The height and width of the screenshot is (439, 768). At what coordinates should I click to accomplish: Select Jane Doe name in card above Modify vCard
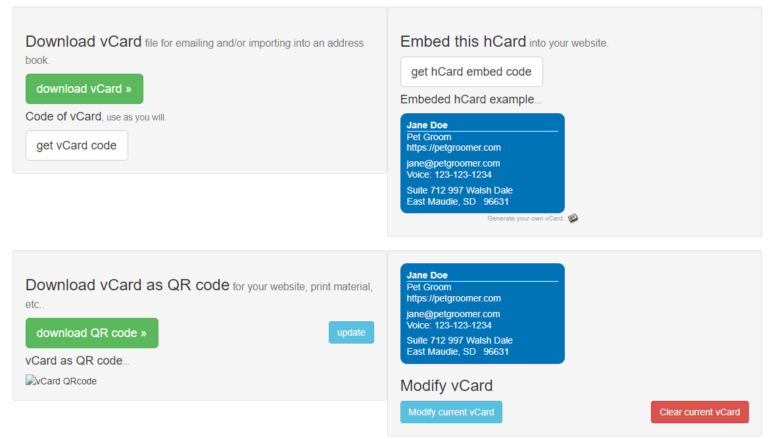(x=427, y=275)
